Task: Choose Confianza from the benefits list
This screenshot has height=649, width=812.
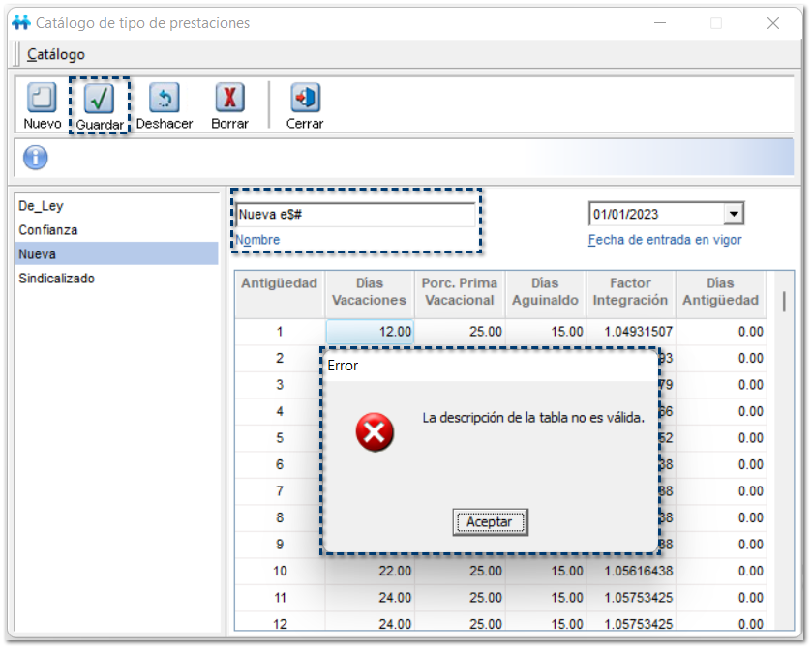Action: click(48, 230)
